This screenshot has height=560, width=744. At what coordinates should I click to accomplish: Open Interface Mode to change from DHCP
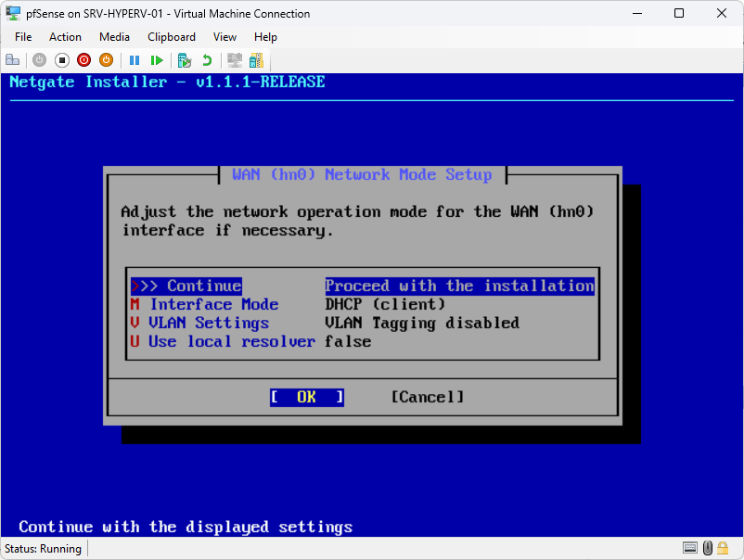[214, 304]
